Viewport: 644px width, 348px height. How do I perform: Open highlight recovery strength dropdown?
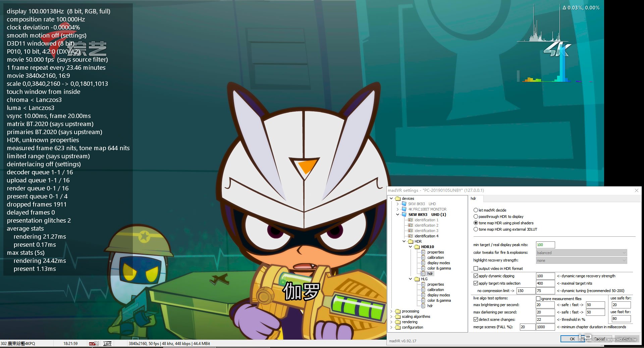point(582,260)
